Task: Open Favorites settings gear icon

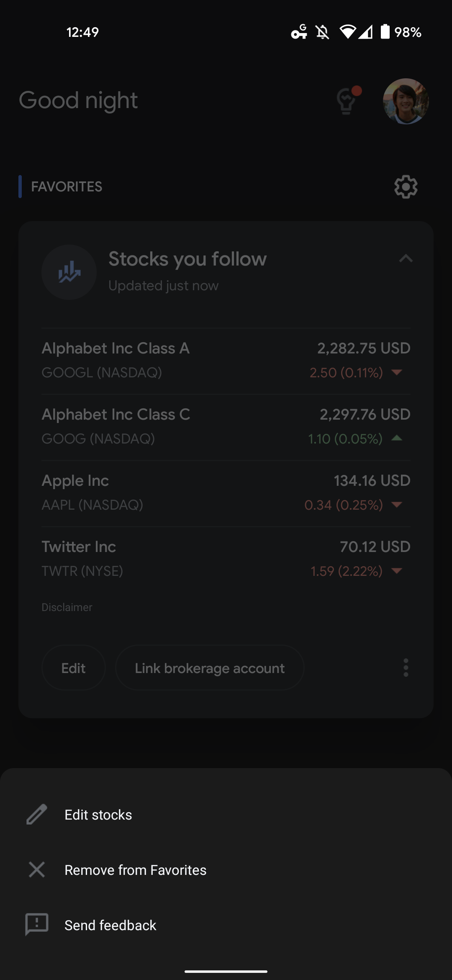Action: [406, 187]
